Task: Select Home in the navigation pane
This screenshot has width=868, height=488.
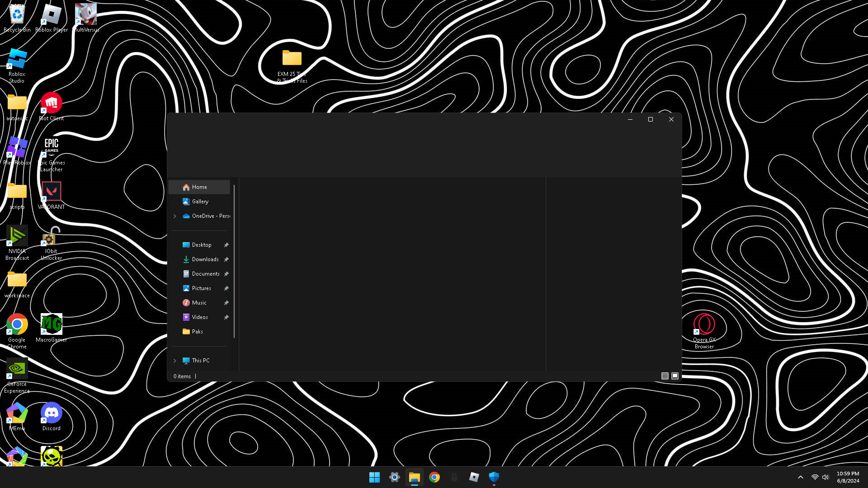Action: point(199,187)
